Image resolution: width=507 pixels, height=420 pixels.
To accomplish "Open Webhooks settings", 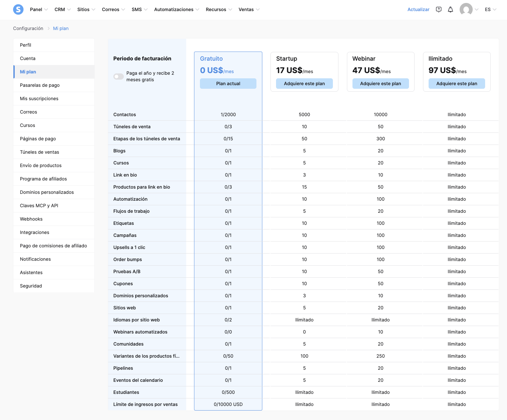I will point(54,219).
